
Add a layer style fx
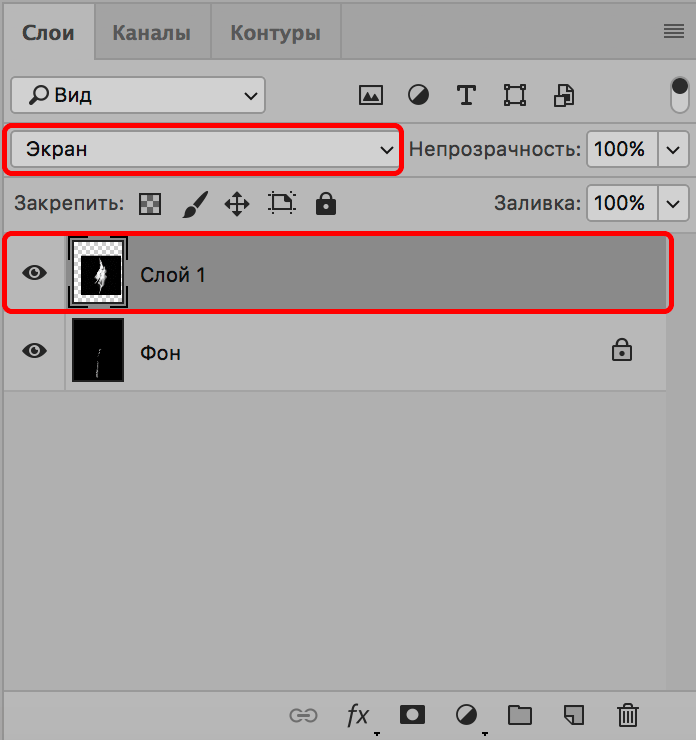pyautogui.click(x=358, y=715)
